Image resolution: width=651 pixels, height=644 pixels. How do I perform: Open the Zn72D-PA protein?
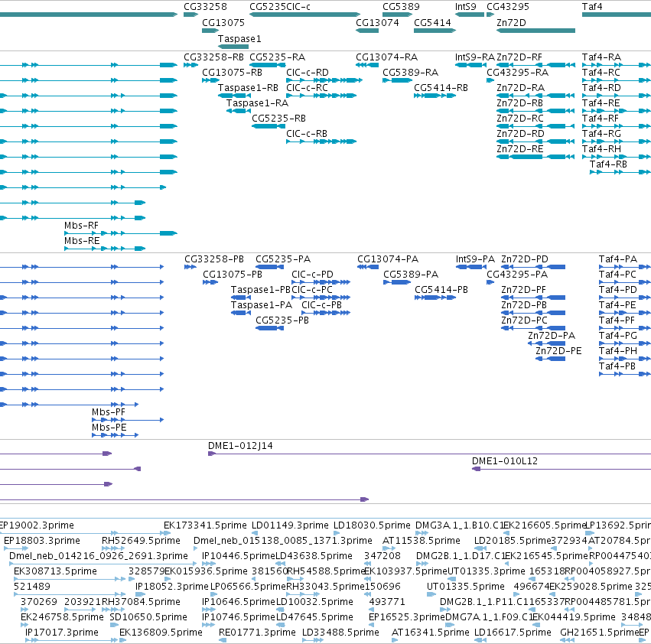tap(546, 343)
